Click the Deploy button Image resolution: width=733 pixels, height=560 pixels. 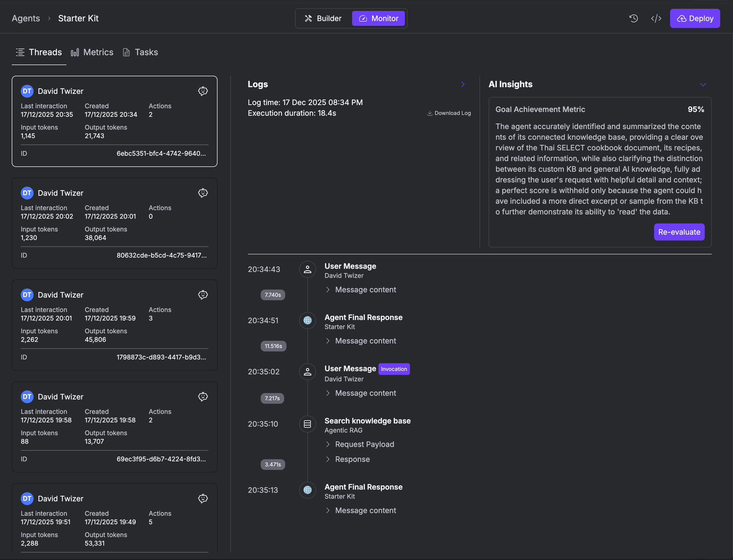coord(695,18)
